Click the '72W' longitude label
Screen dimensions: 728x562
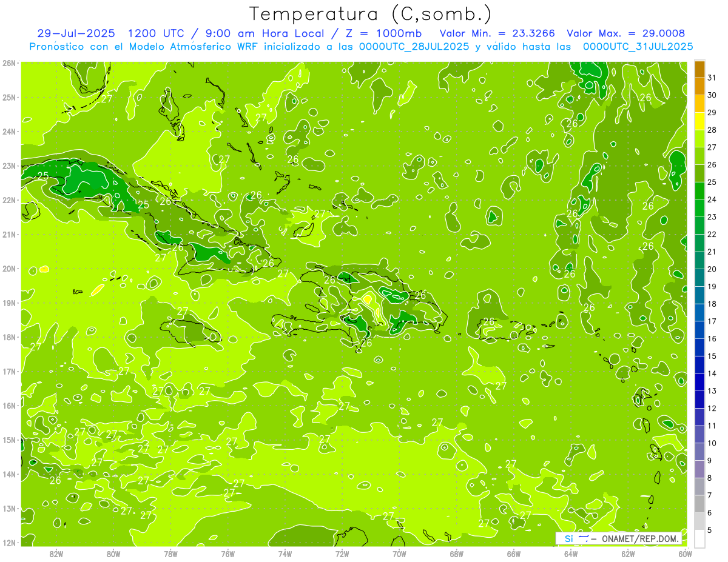tap(342, 554)
